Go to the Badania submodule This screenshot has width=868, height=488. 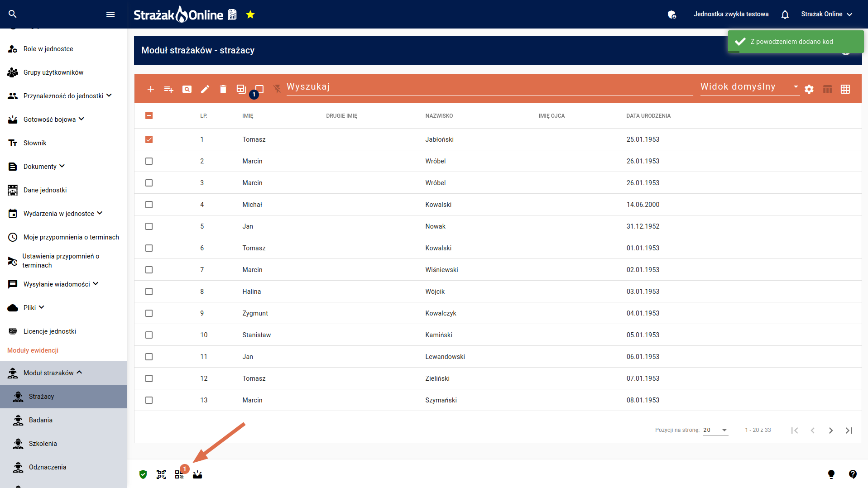click(63, 420)
